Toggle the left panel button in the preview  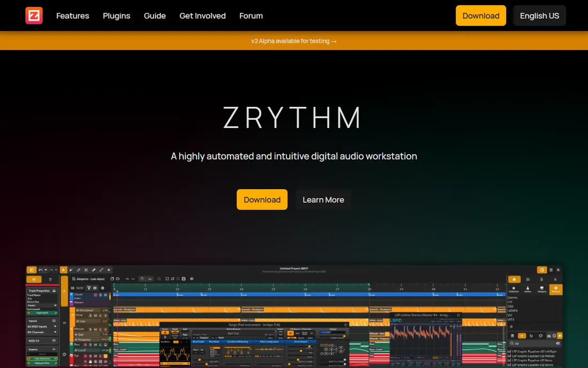click(x=32, y=270)
